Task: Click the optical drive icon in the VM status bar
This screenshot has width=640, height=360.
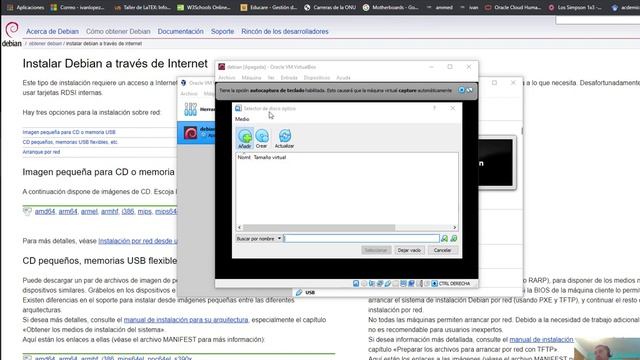Action: pos(364,283)
